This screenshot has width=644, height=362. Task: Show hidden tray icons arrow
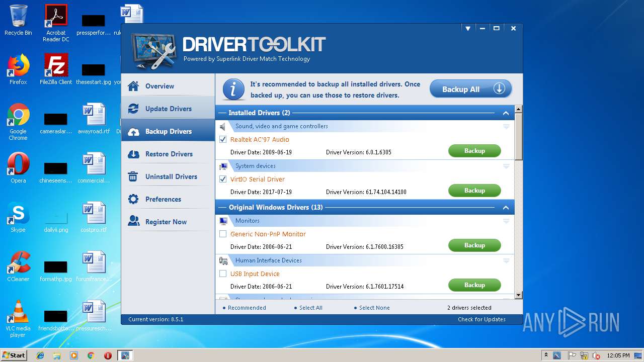545,355
